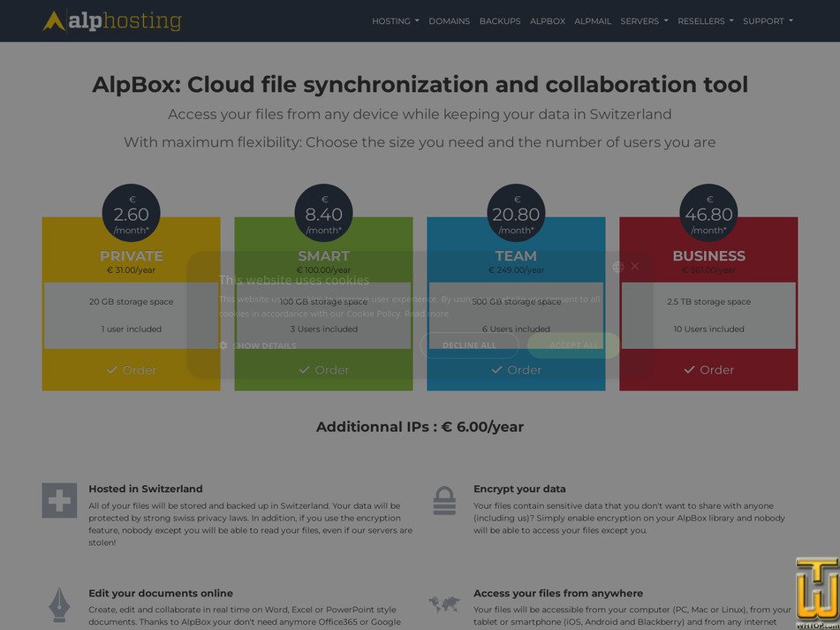Click the world map Access anywhere icon

[444, 604]
